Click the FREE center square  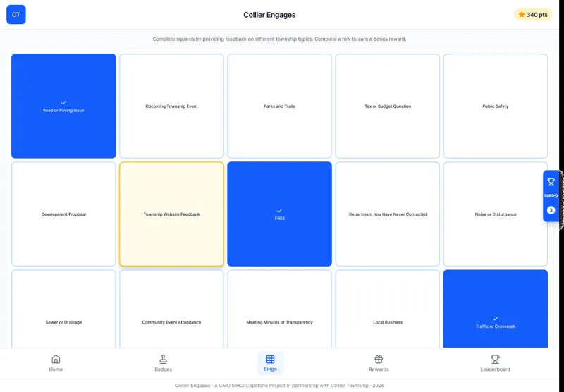point(279,214)
